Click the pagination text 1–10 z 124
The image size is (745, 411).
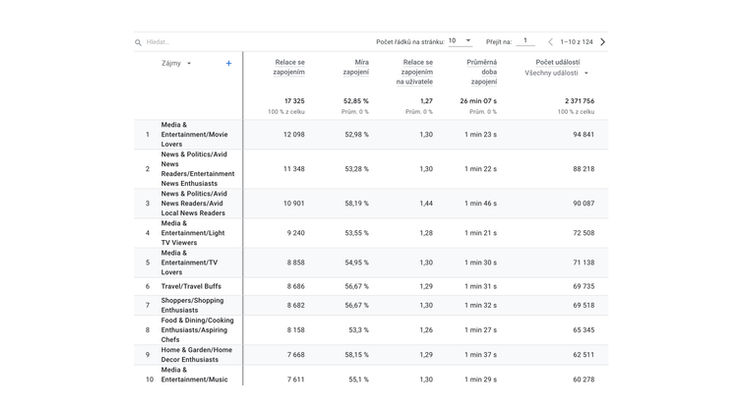pyautogui.click(x=576, y=42)
